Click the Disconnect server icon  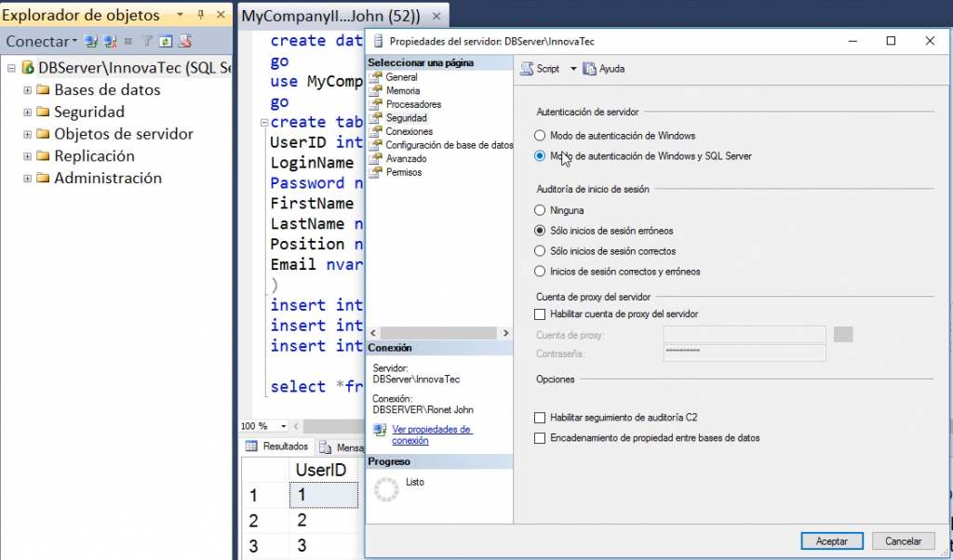(108, 41)
